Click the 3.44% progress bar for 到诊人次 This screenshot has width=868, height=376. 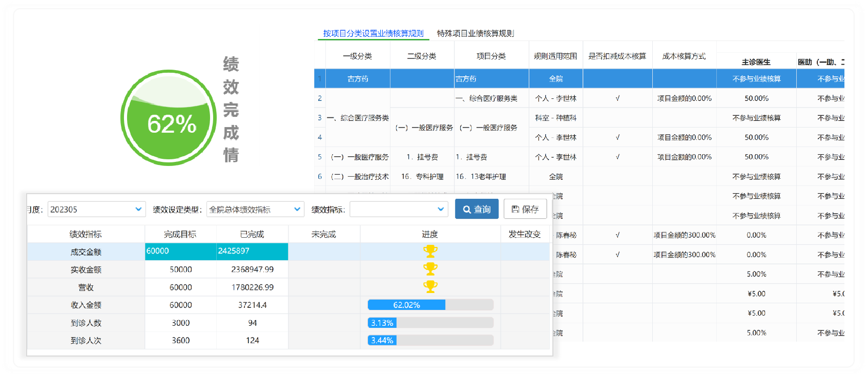(430, 340)
